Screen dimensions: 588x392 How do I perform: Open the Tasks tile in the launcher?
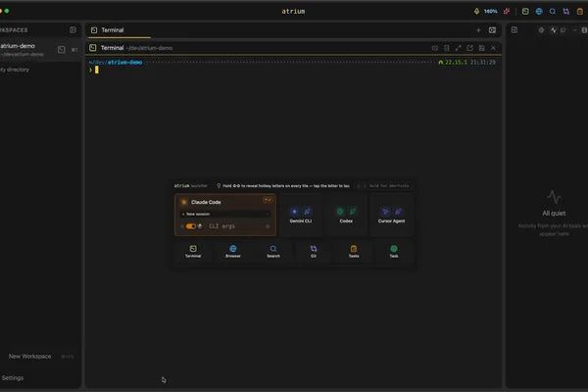(x=354, y=251)
